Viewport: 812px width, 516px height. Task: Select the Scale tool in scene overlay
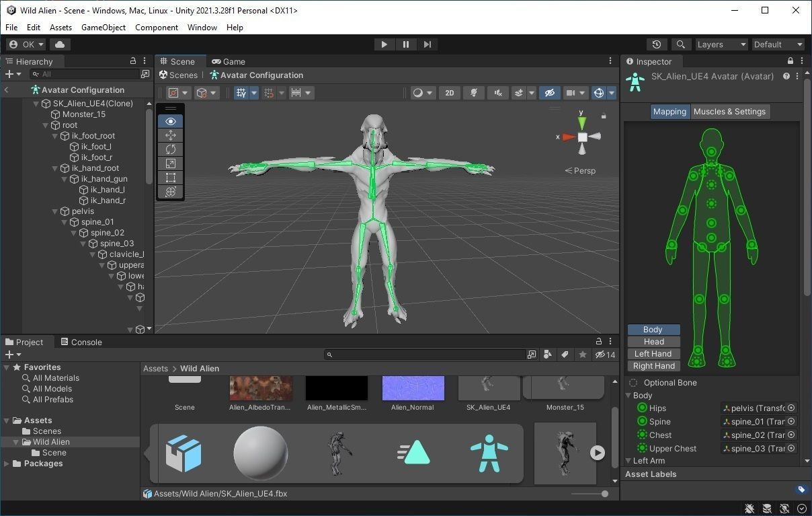[171, 163]
